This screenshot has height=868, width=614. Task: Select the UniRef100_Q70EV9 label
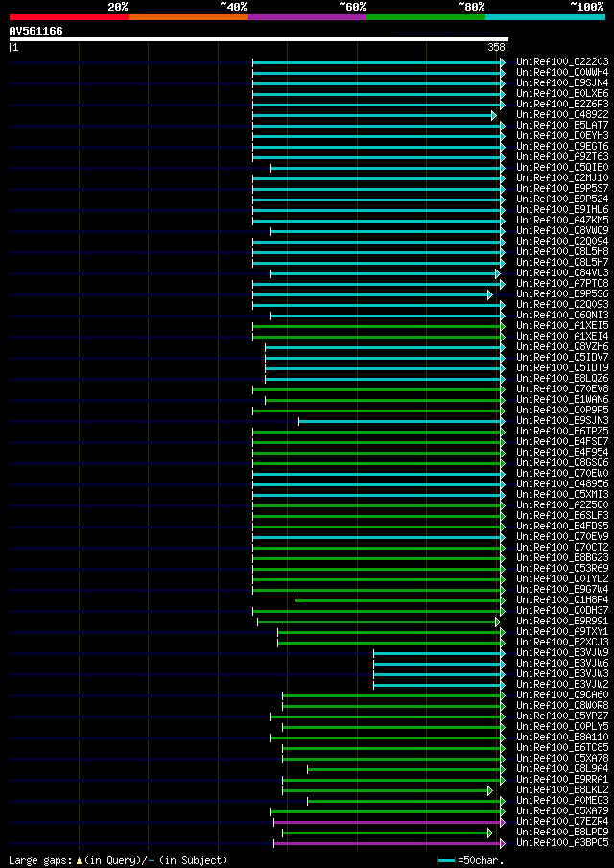[x=562, y=537]
